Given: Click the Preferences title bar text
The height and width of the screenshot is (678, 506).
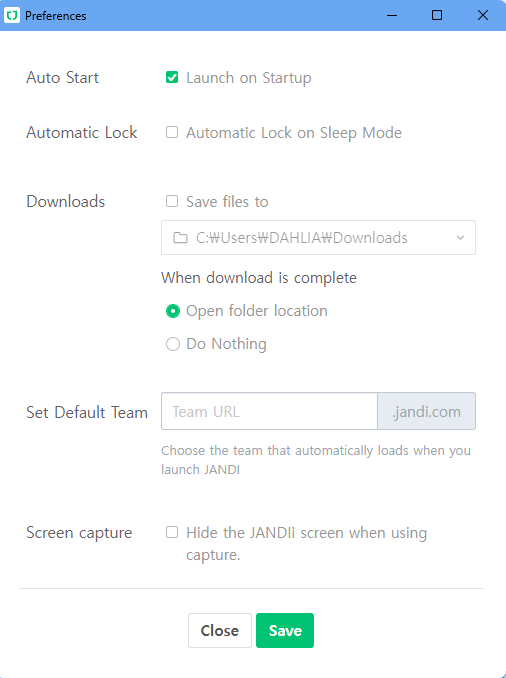Looking at the screenshot, I should pos(56,16).
